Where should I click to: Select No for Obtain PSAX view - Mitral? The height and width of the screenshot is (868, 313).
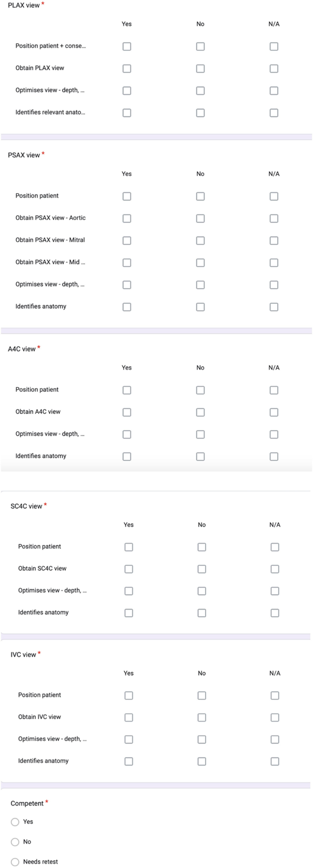[x=200, y=241]
